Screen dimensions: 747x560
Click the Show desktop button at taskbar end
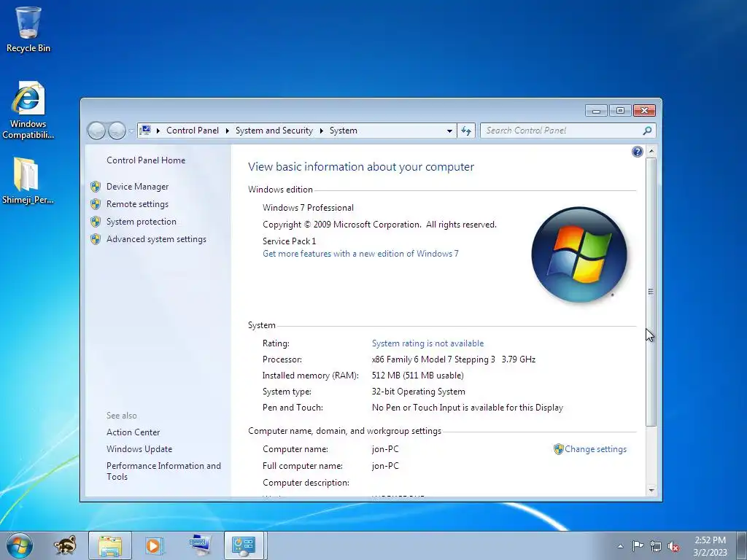[742, 545]
